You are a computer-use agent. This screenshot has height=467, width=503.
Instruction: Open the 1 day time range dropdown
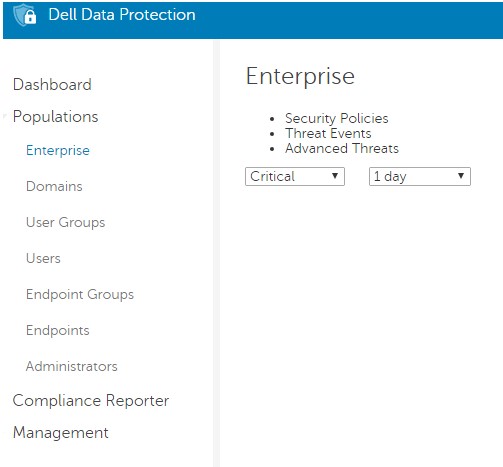tap(420, 176)
